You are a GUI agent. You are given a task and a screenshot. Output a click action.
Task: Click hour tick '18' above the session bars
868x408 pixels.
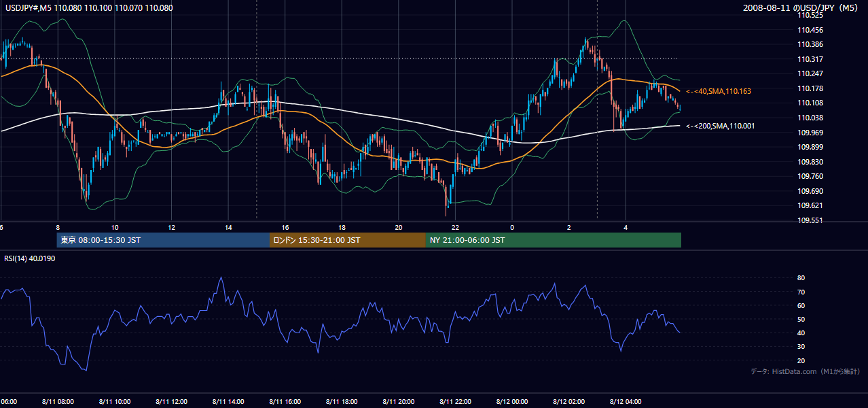click(342, 228)
